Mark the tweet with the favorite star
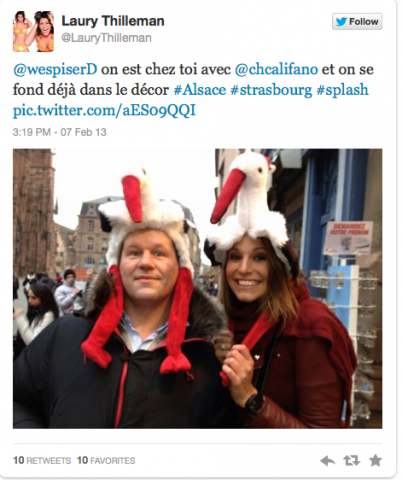Image resolution: width=402 pixels, height=480 pixels. pos(375,460)
